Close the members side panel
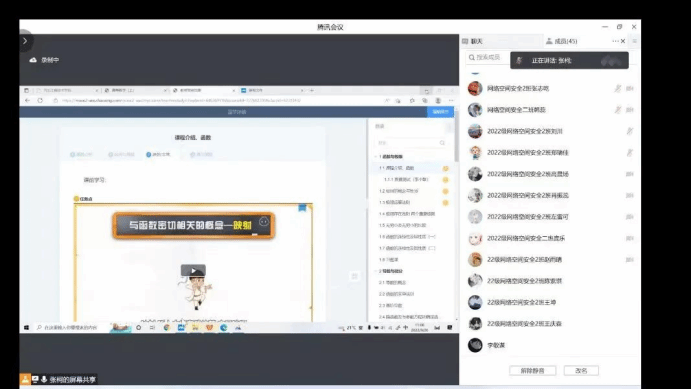692x389 pixels. (x=623, y=41)
